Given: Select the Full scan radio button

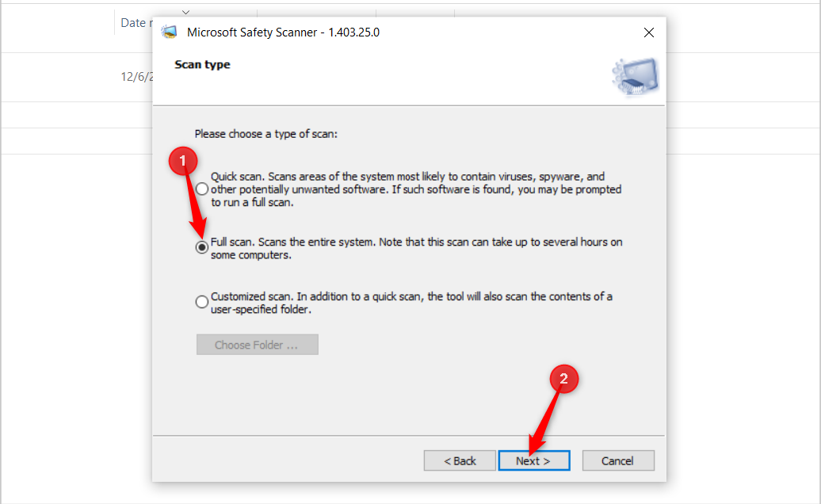Looking at the screenshot, I should coord(202,246).
